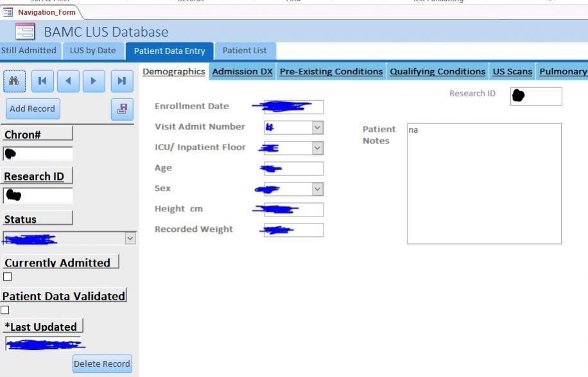Viewport: 588px width, 377px height.
Task: Open the LUS by Date tab
Action: point(92,51)
